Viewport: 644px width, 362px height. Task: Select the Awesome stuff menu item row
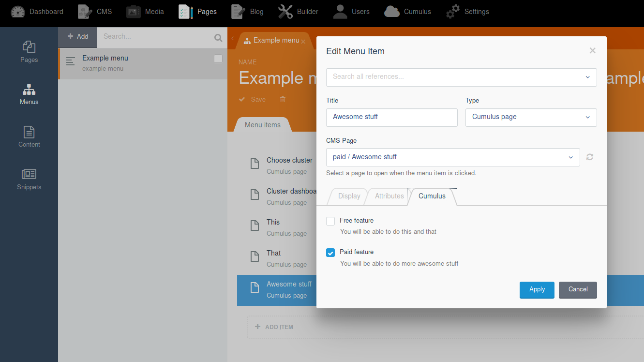point(277,289)
